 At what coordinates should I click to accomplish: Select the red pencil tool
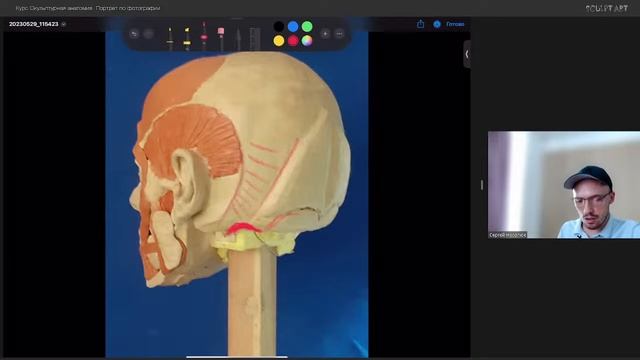(204, 36)
